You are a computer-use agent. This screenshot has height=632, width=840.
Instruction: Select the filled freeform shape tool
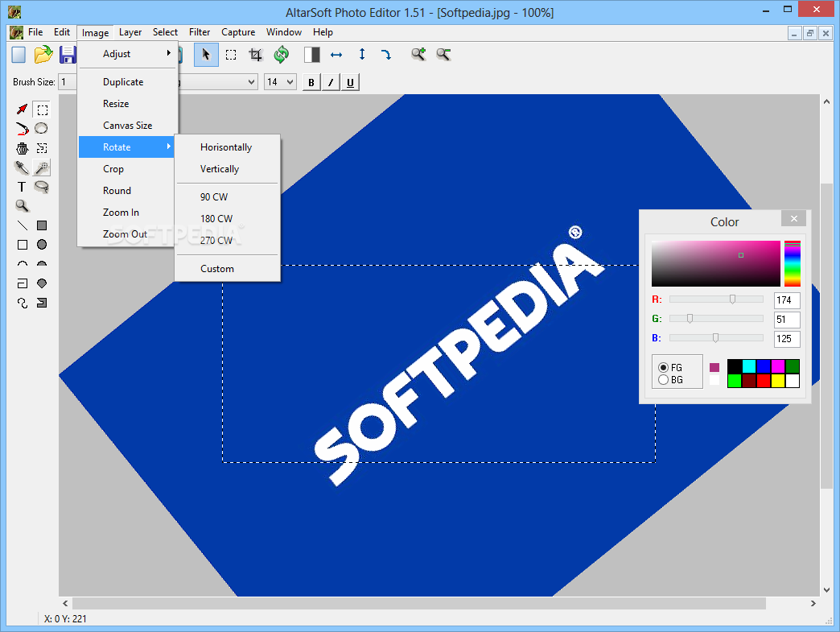click(42, 303)
